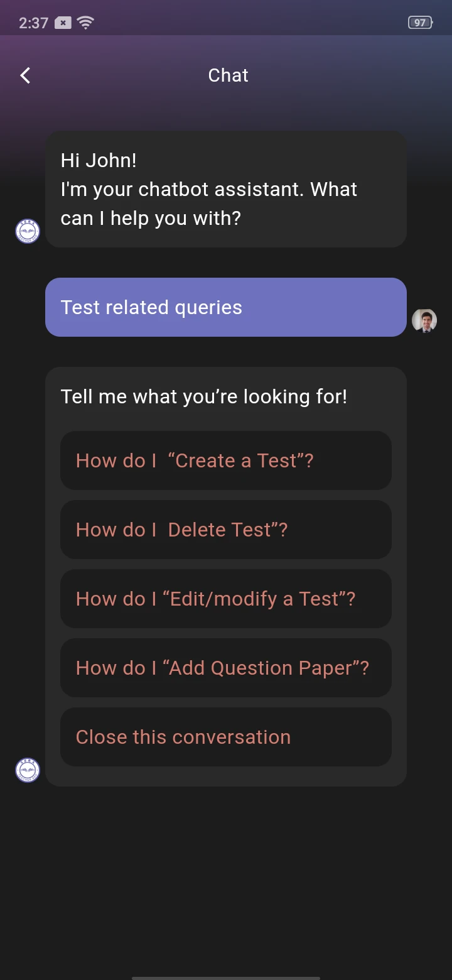The image size is (452, 980).
Task: Tap the "Hi John!" greeting line
Action: pyautogui.click(x=99, y=160)
